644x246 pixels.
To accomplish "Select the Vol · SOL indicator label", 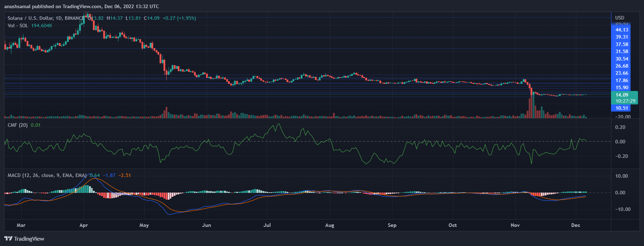I will [x=18, y=25].
